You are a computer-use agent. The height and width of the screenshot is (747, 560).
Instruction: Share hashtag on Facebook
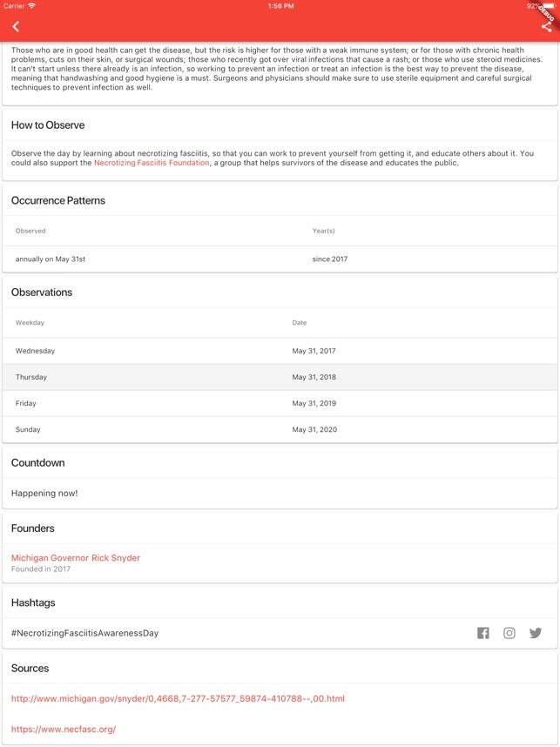click(483, 633)
